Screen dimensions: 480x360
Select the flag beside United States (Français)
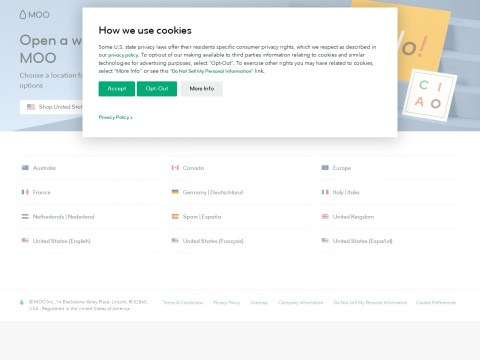click(175, 241)
